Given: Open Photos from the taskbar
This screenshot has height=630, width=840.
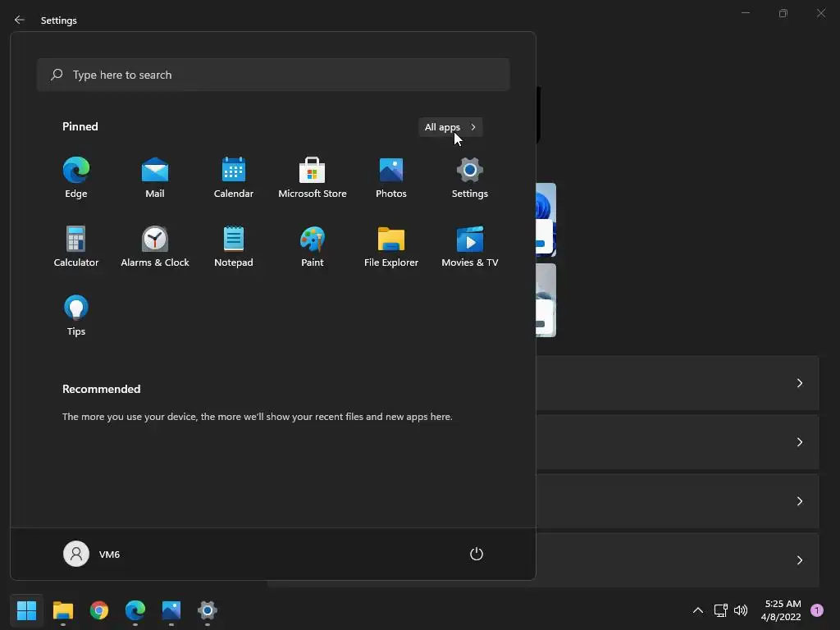Looking at the screenshot, I should pos(171,610).
